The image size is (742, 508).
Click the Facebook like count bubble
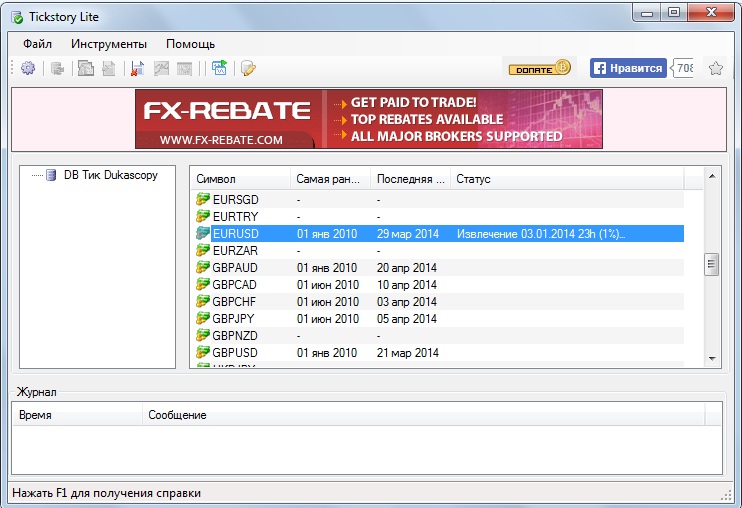[x=682, y=68]
